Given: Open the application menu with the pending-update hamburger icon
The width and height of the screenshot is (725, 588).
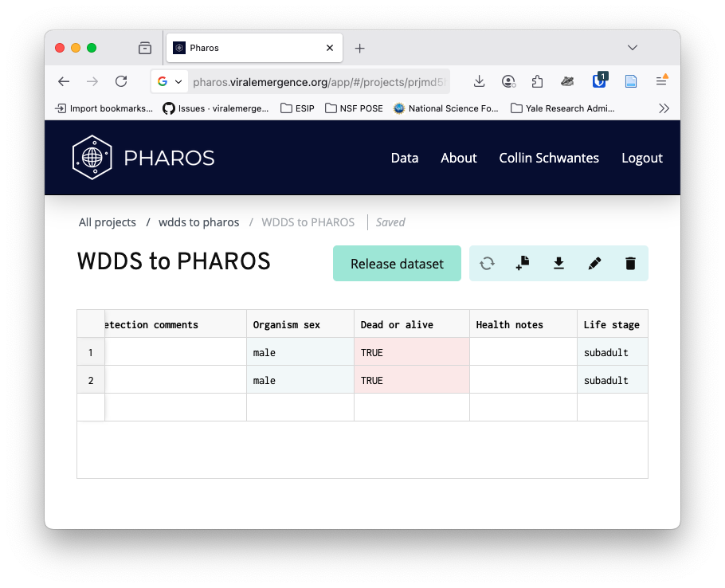Looking at the screenshot, I should (660, 81).
